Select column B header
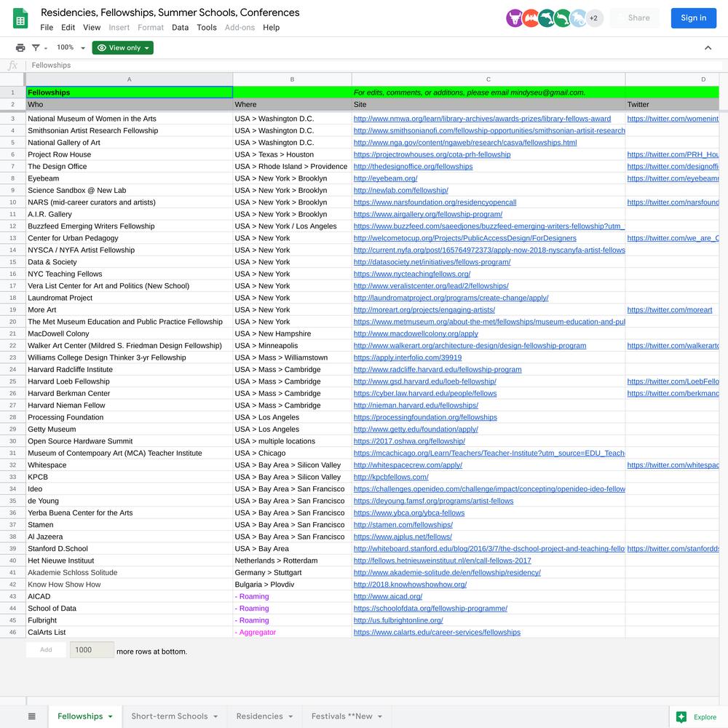728x728 pixels. pyautogui.click(x=292, y=79)
